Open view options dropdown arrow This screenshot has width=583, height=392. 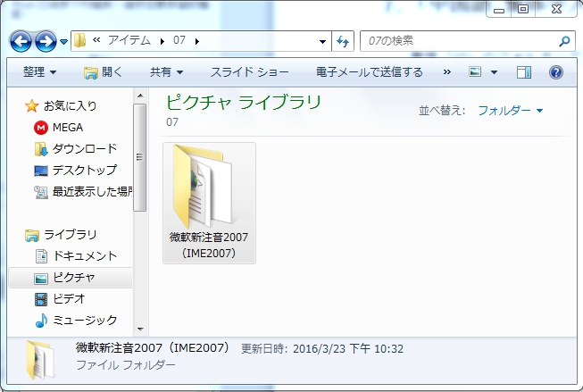click(494, 72)
